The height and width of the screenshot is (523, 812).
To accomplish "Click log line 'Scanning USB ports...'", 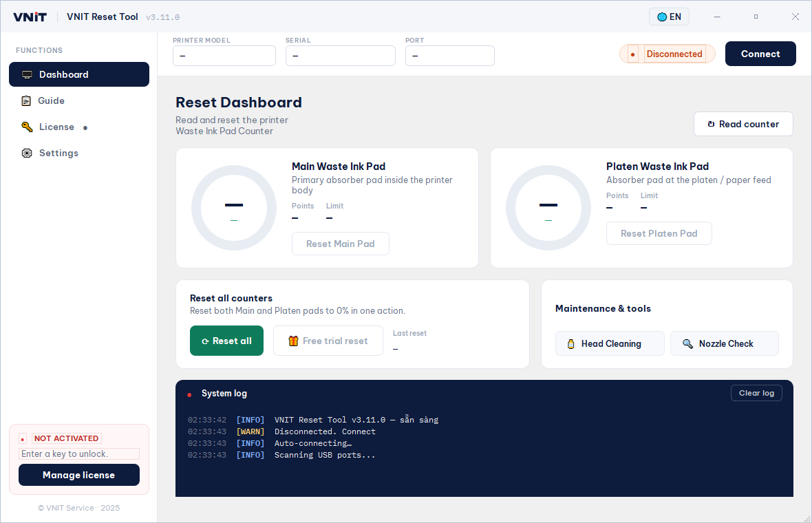I will (325, 455).
